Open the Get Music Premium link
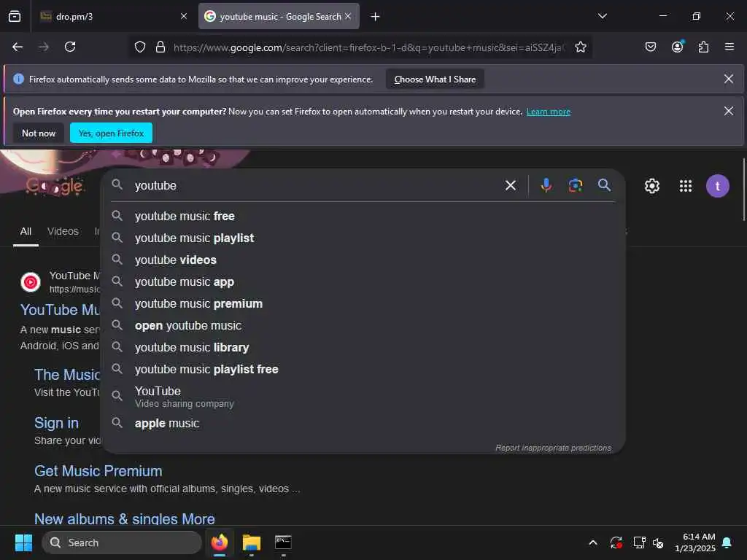The width and height of the screenshot is (747, 560). tap(98, 471)
